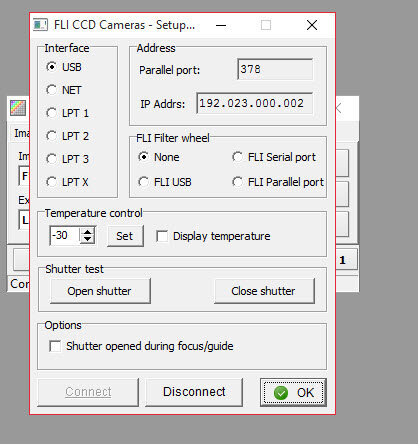Viewport: 418px width, 444px height.
Task: Increase temperature with the up spinner arrow
Action: (88, 232)
